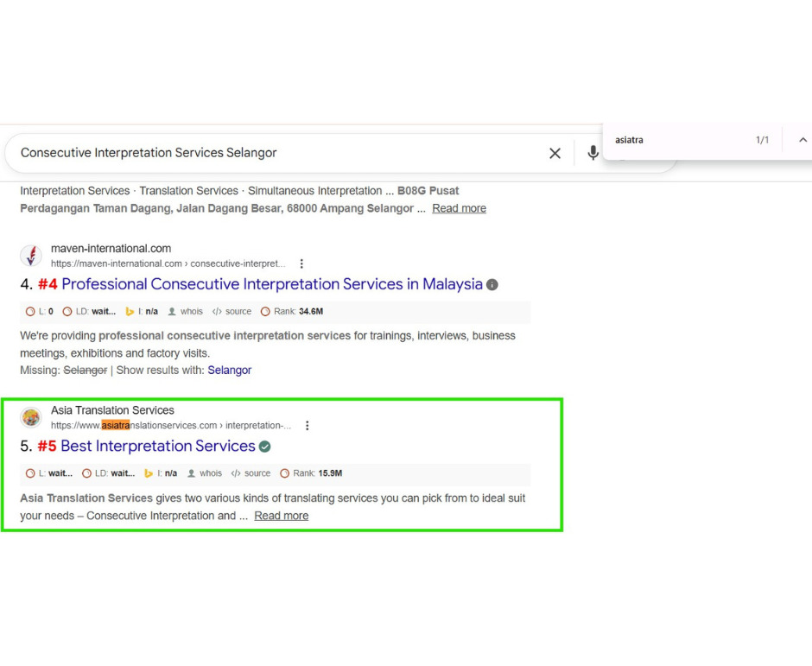Show results with Selangor link
The width and height of the screenshot is (812, 666).
pyautogui.click(x=230, y=371)
